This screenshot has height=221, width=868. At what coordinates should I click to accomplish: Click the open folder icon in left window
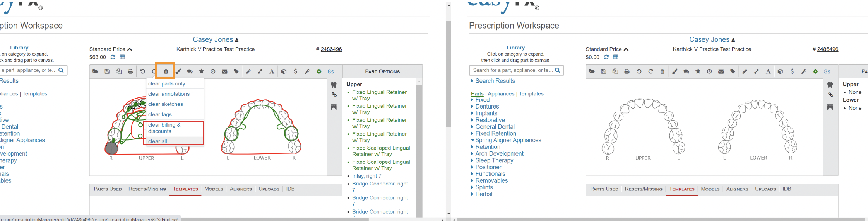[x=95, y=71]
